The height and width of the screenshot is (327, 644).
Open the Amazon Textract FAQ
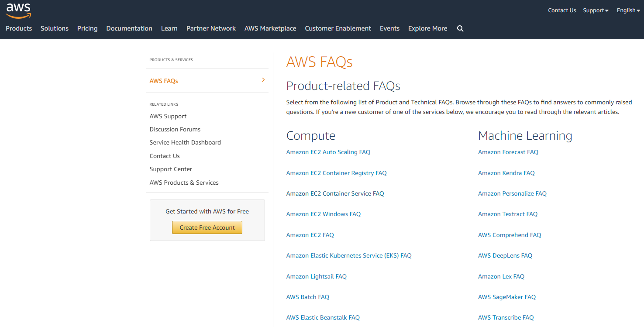(x=508, y=214)
